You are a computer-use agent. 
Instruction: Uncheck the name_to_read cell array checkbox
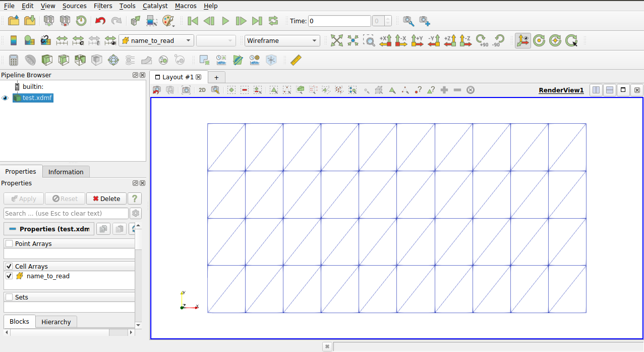click(x=9, y=276)
